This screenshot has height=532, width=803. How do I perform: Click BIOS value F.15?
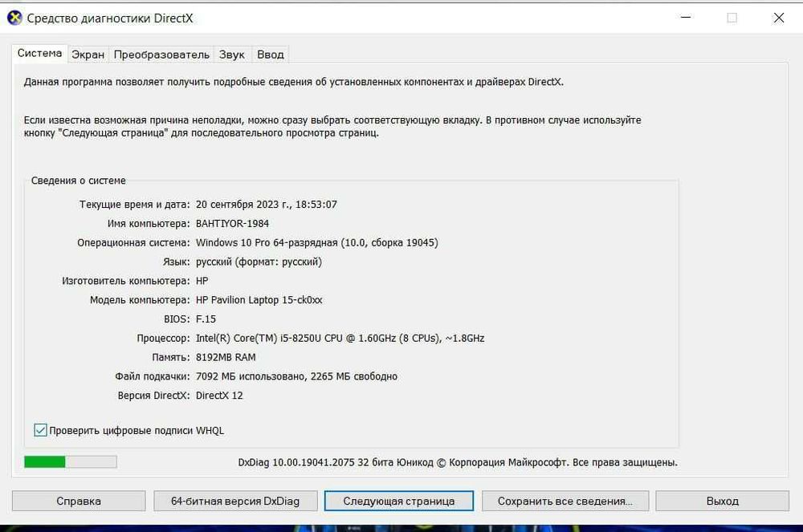(206, 319)
